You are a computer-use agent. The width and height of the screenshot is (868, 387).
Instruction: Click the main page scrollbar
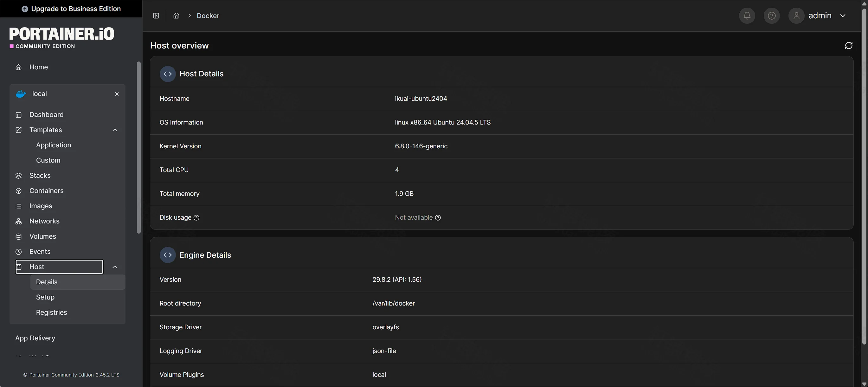864,176
